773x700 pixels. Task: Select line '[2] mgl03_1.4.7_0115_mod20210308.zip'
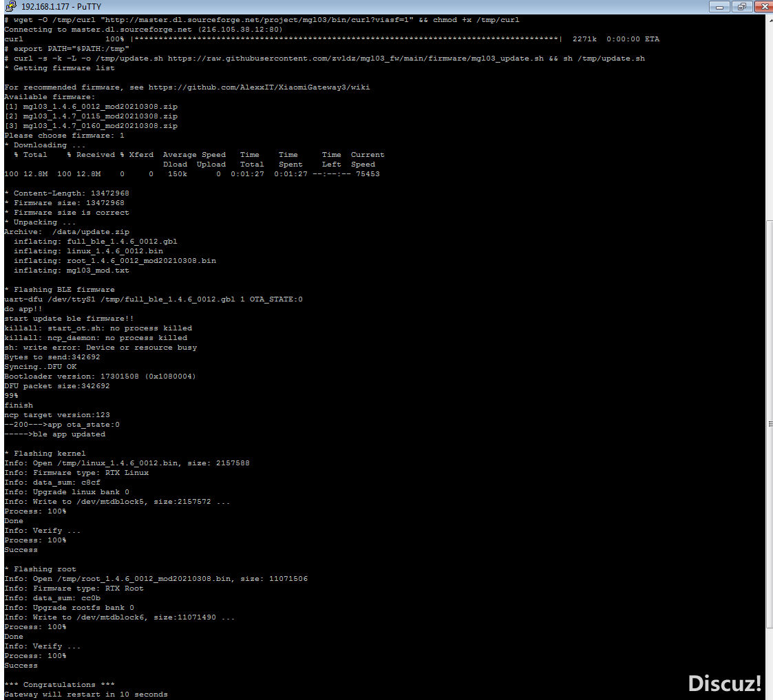coord(91,116)
